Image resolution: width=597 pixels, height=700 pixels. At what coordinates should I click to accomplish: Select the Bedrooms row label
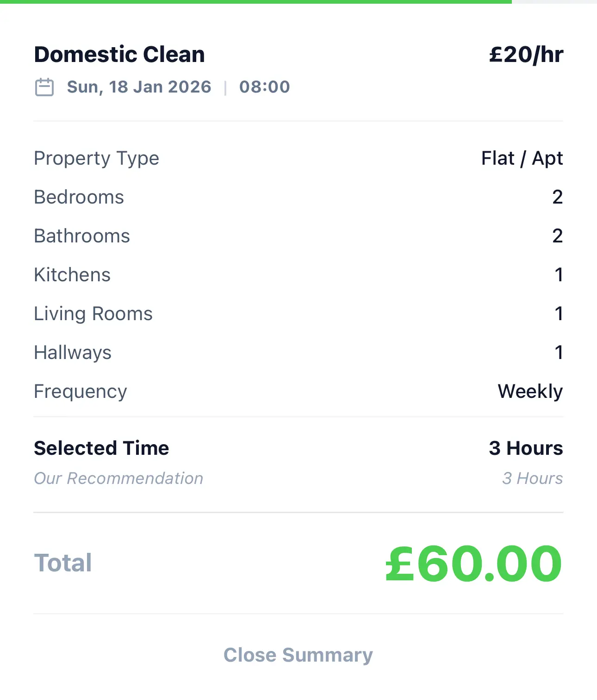79,197
